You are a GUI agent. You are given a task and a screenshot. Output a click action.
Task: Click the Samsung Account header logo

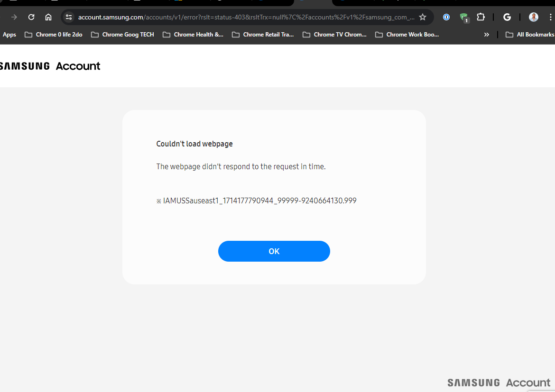[x=50, y=66]
